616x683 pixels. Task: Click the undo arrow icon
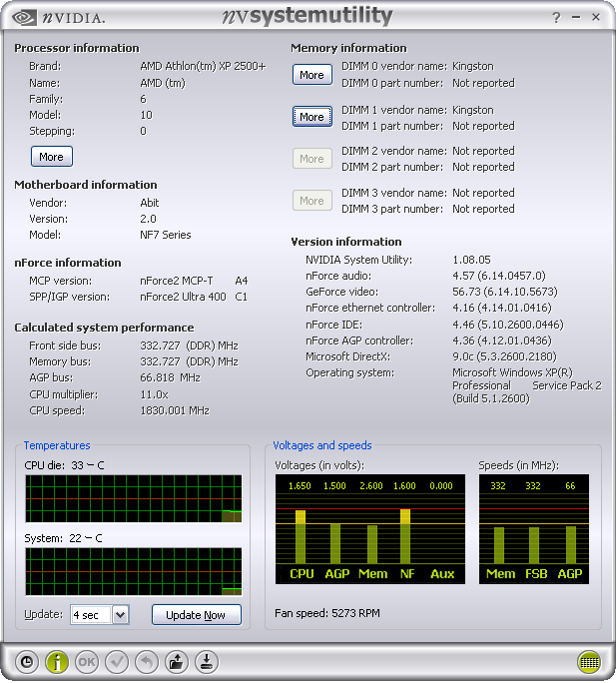coord(147,661)
